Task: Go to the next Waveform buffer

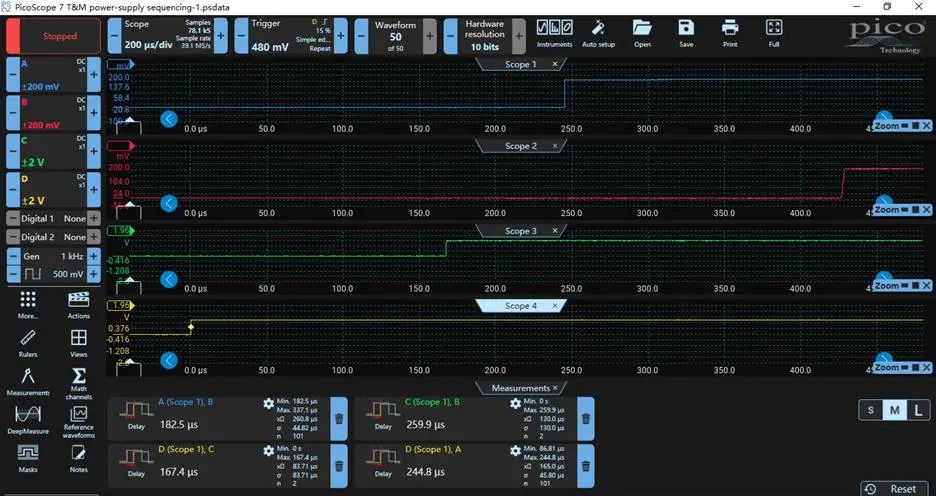Action: click(x=430, y=36)
